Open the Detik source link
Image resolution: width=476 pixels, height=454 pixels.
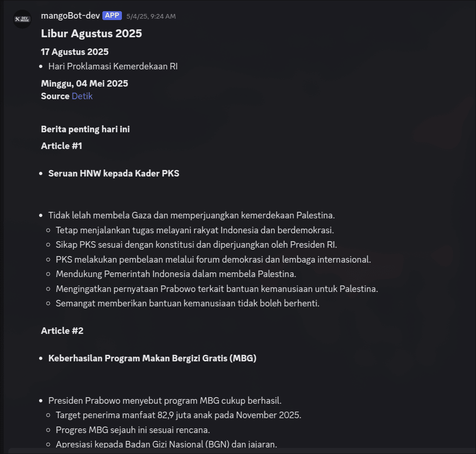tap(82, 96)
